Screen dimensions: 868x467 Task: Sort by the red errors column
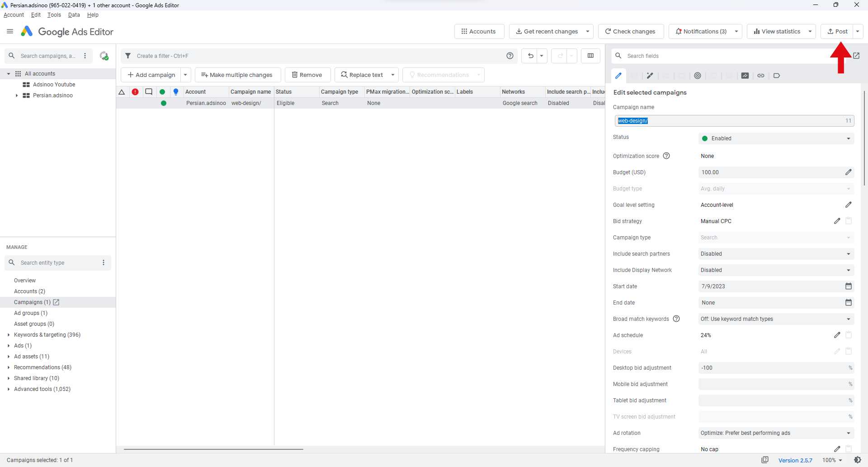135,92
